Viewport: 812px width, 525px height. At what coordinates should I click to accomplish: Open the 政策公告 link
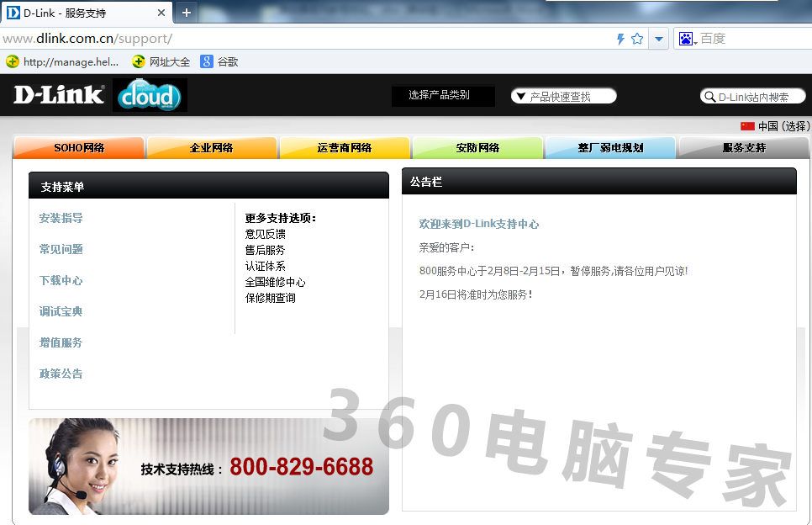click(61, 374)
